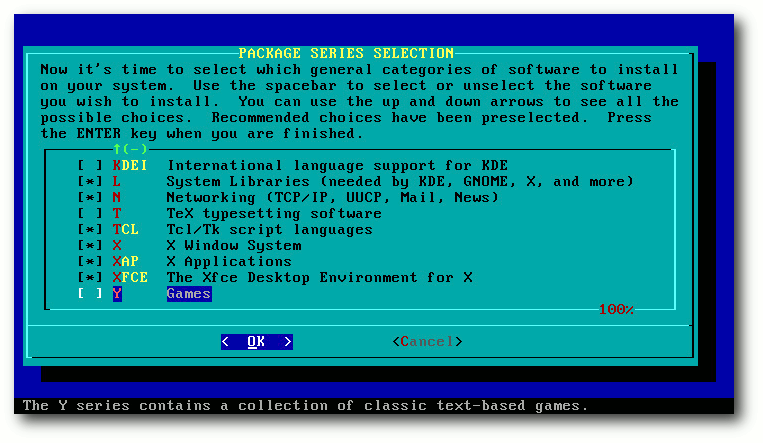Select the XAP series tag
The image size is (763, 443).
coord(126,262)
